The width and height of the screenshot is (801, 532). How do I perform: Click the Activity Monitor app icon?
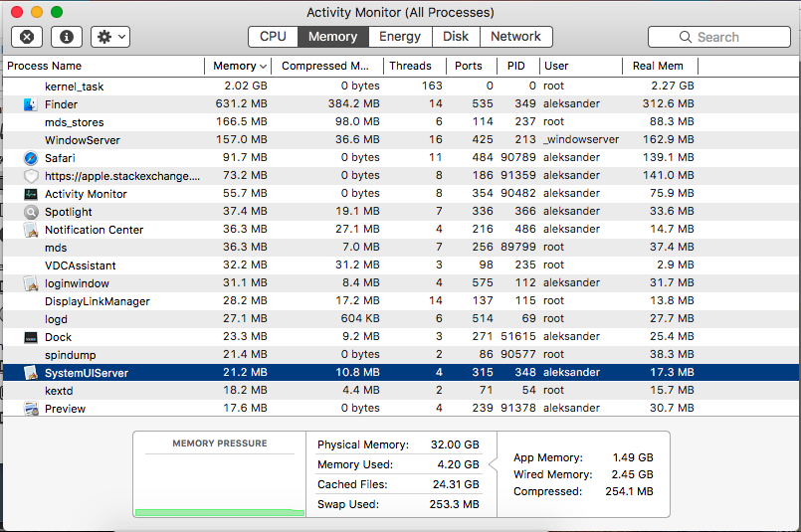(31, 194)
